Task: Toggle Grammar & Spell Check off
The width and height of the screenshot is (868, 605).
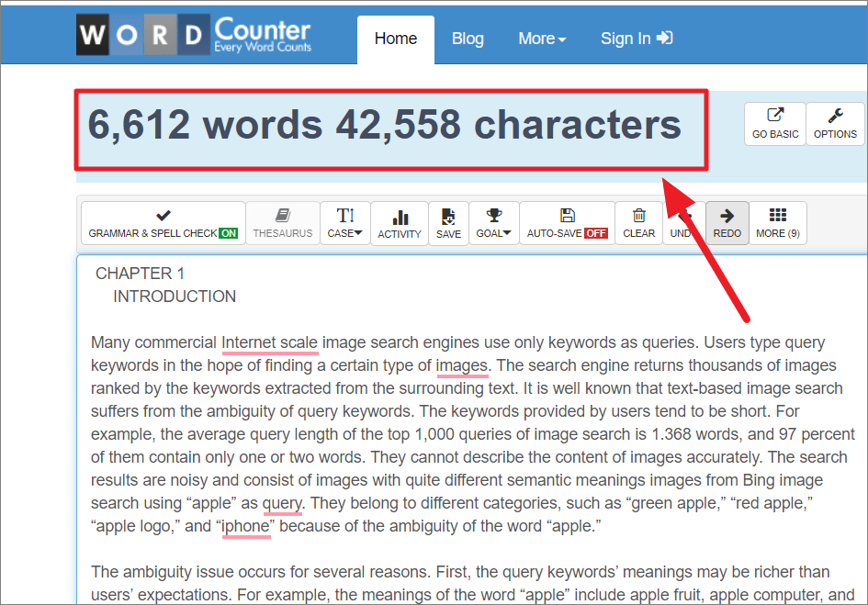Action: click(162, 223)
